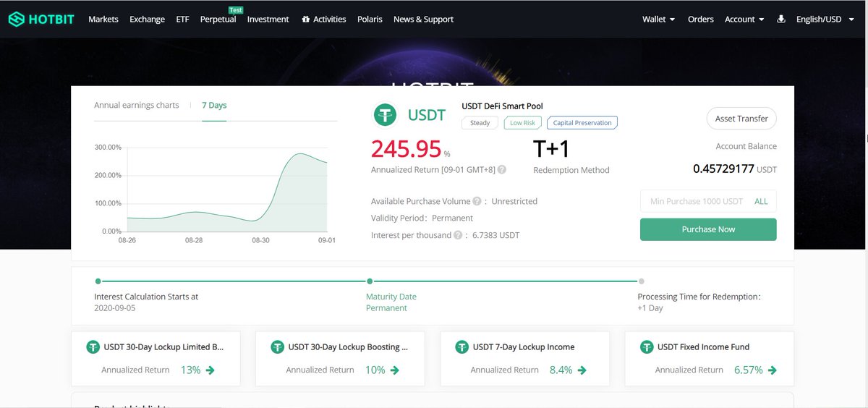
Task: Open News & Support
Action: [x=423, y=20]
